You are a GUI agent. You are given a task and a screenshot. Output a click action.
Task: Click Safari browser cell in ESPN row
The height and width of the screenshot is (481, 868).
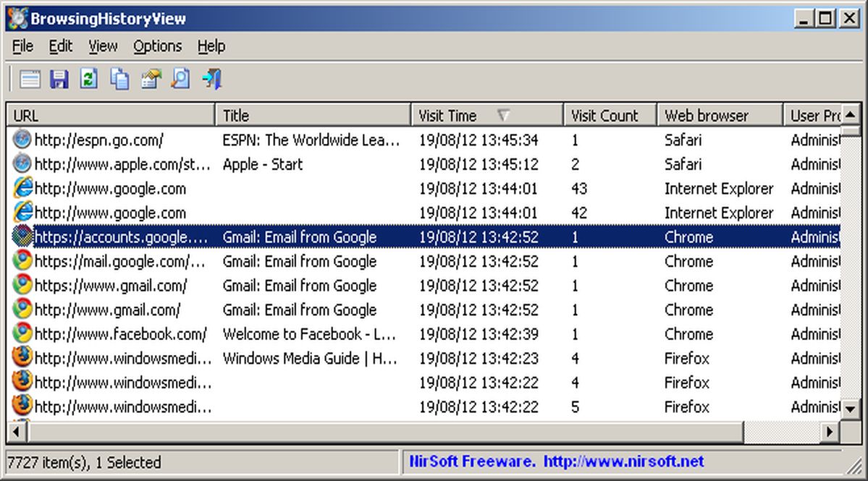683,140
